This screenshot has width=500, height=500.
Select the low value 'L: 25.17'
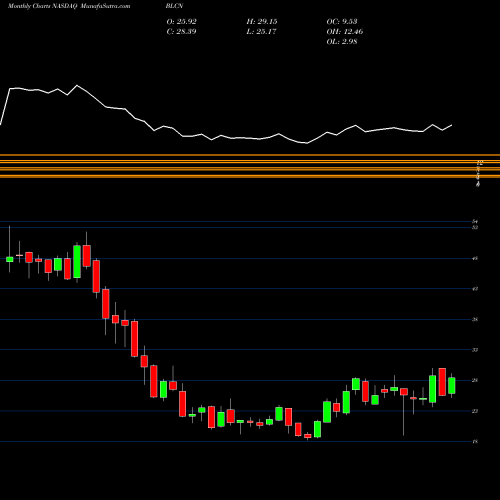261,32
